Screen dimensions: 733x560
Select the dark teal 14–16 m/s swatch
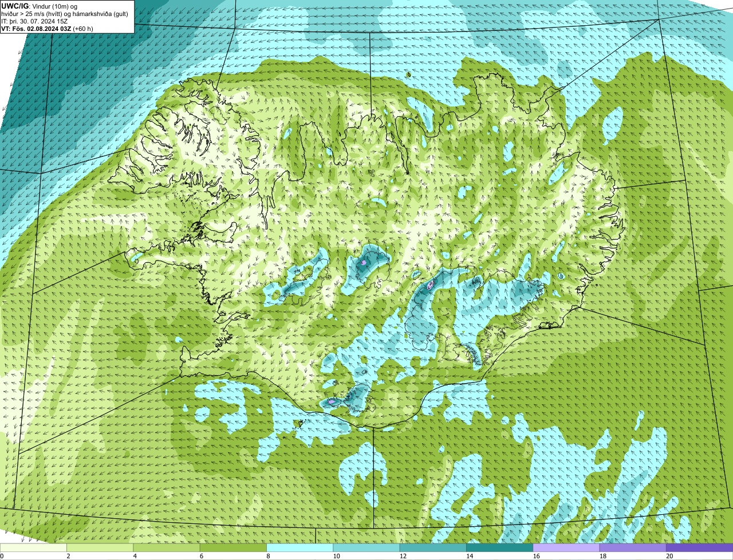(x=500, y=548)
